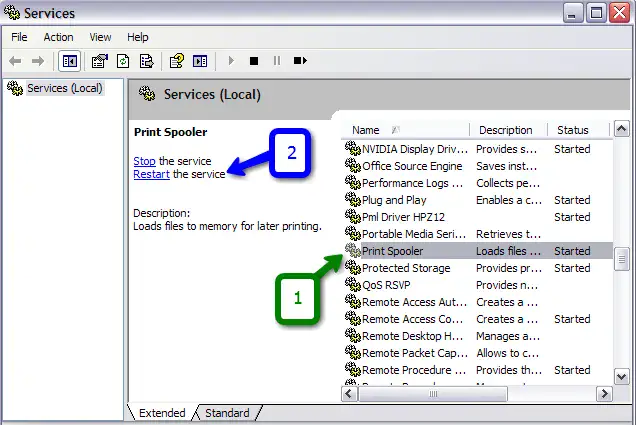Click the Export List toolbar icon
636x425 pixels.
click(146, 61)
